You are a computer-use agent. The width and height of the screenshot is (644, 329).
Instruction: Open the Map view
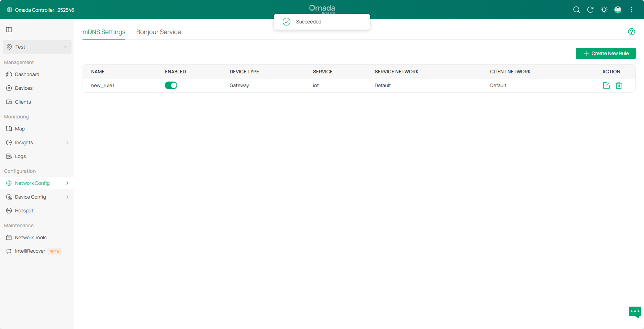pyautogui.click(x=20, y=129)
